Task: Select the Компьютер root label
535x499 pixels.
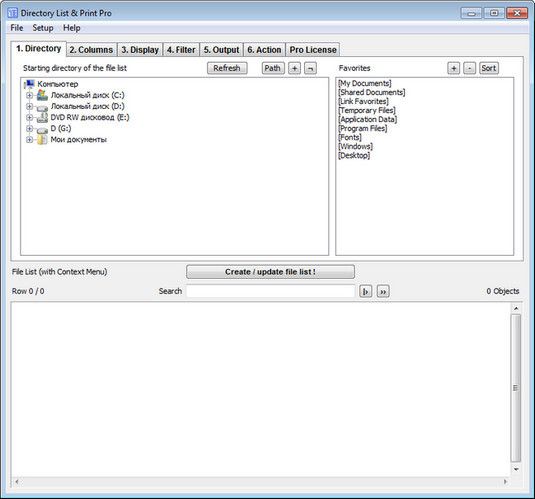Action: click(x=58, y=84)
